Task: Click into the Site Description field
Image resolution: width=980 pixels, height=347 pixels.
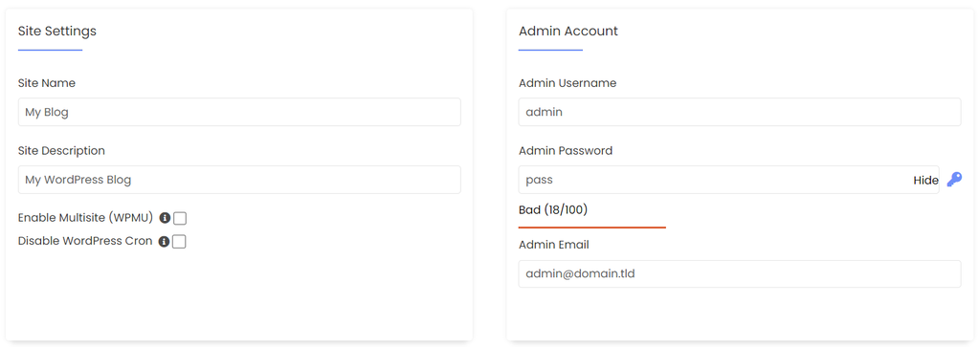Action: pyautogui.click(x=239, y=180)
